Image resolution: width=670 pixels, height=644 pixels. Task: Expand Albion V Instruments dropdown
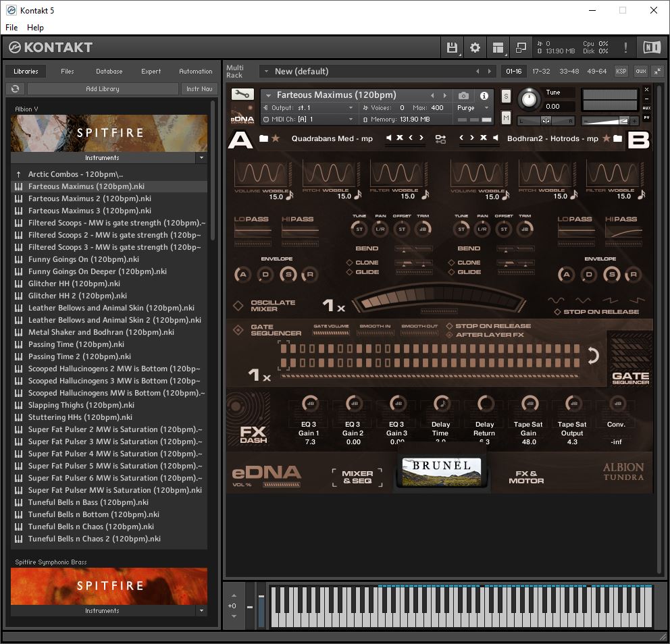[x=201, y=157]
